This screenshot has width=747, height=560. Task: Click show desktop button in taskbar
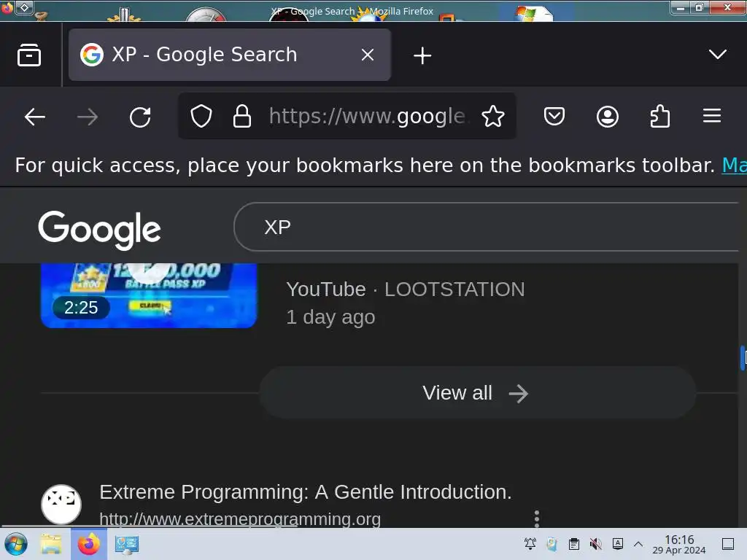(728, 544)
